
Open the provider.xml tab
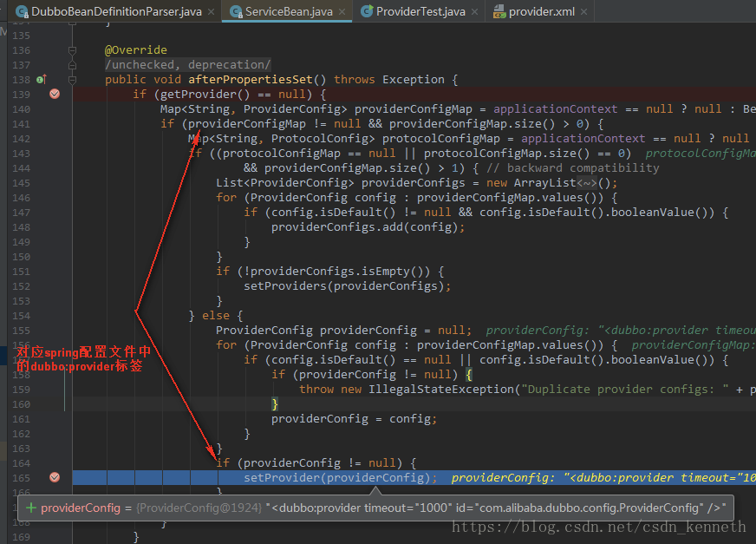point(542,11)
